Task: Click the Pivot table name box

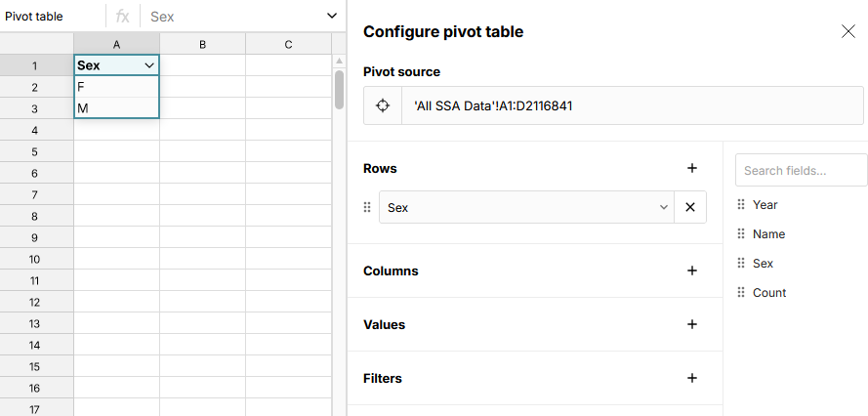Action: [x=51, y=17]
